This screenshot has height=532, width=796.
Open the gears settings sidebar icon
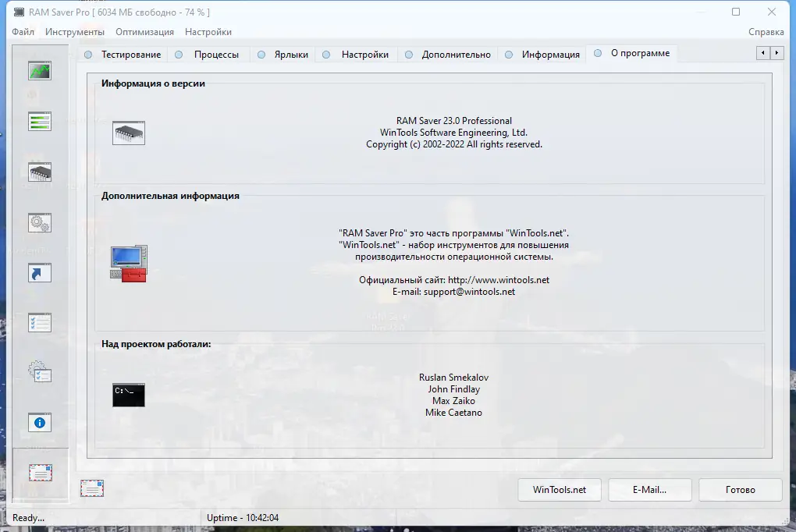click(x=40, y=222)
